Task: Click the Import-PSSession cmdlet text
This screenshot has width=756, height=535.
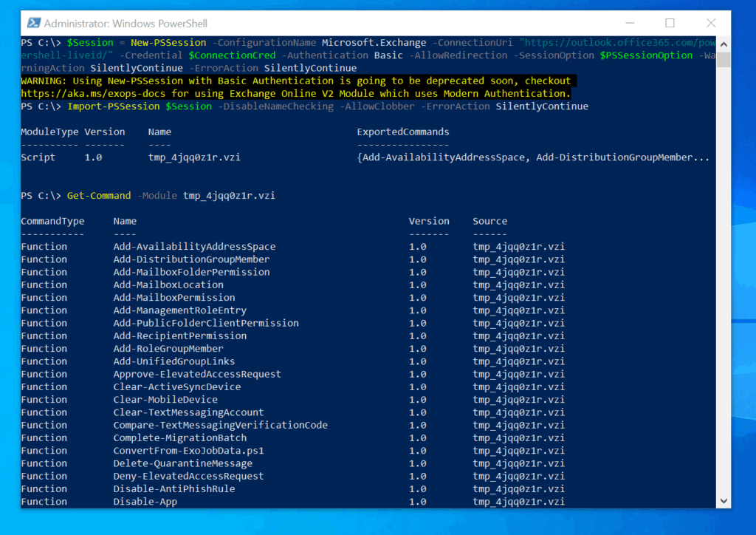Action: 113,106
